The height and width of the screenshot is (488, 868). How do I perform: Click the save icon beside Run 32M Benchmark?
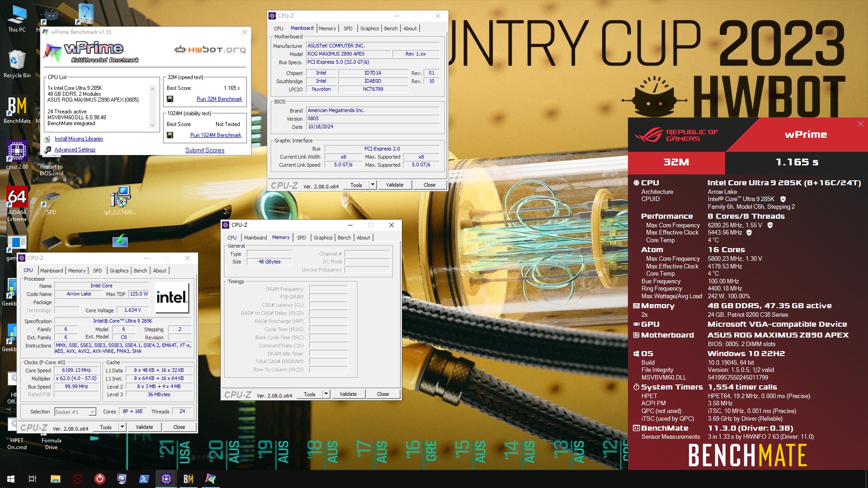click(x=170, y=99)
